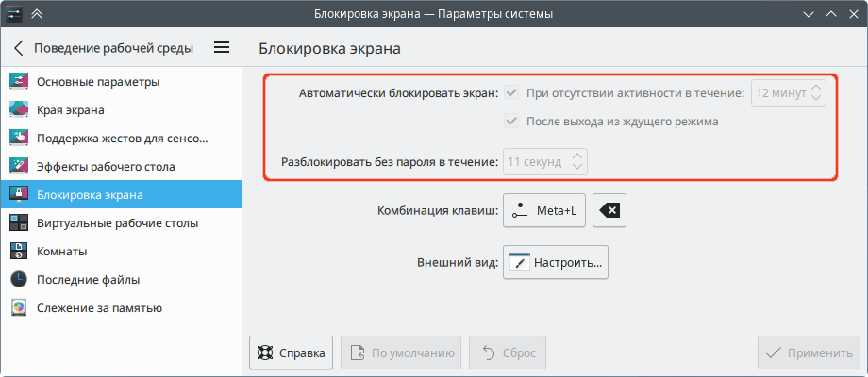Minimize the window from title bar
The width and height of the screenshot is (868, 377).
point(809,13)
